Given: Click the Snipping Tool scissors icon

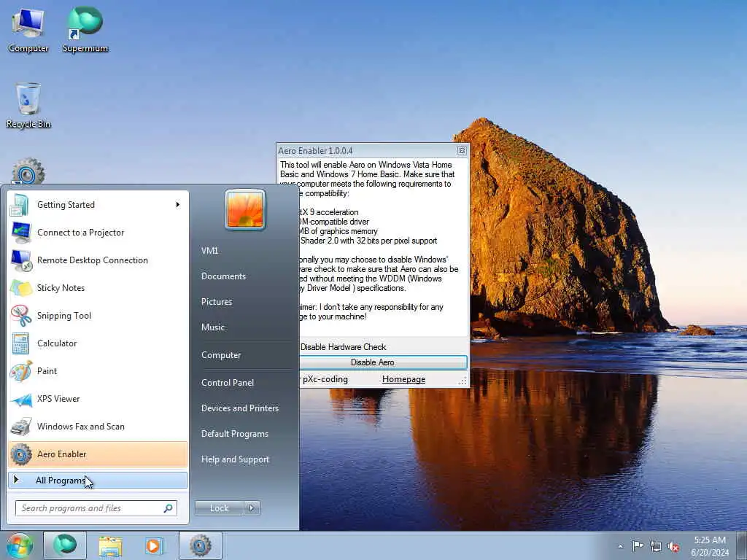Looking at the screenshot, I should tap(21, 315).
